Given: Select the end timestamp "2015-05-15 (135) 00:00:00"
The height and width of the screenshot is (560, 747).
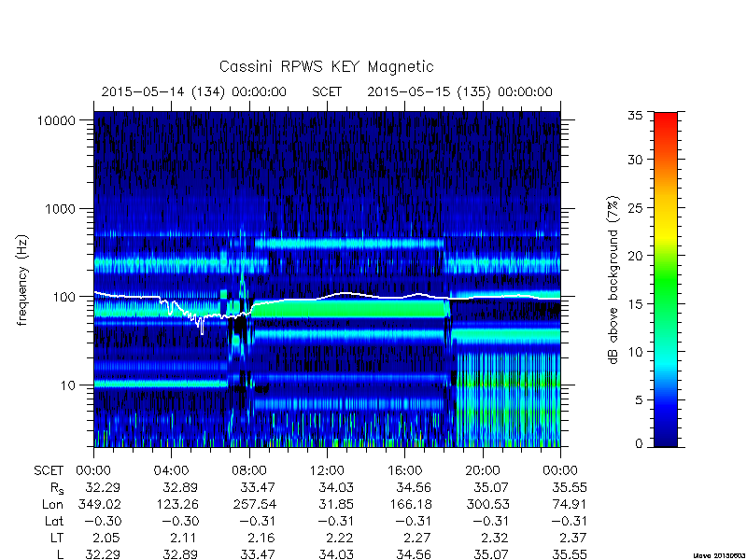Looking at the screenshot, I should pos(459,91).
